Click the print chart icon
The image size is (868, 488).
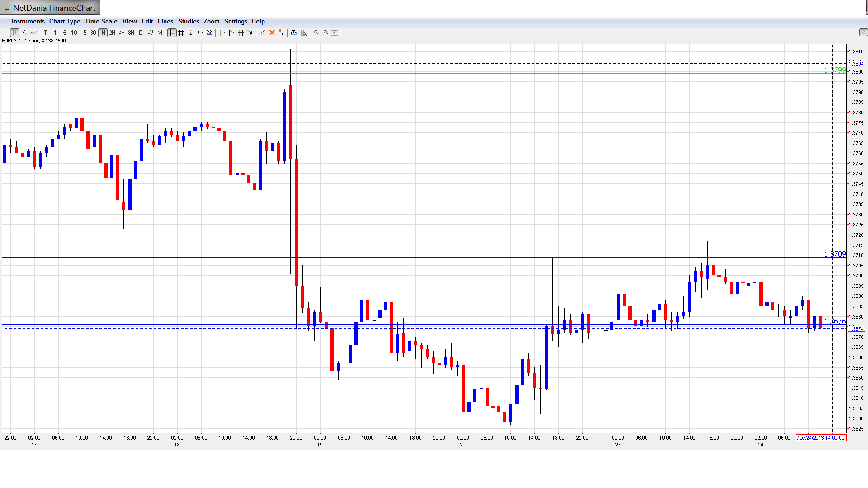[294, 33]
